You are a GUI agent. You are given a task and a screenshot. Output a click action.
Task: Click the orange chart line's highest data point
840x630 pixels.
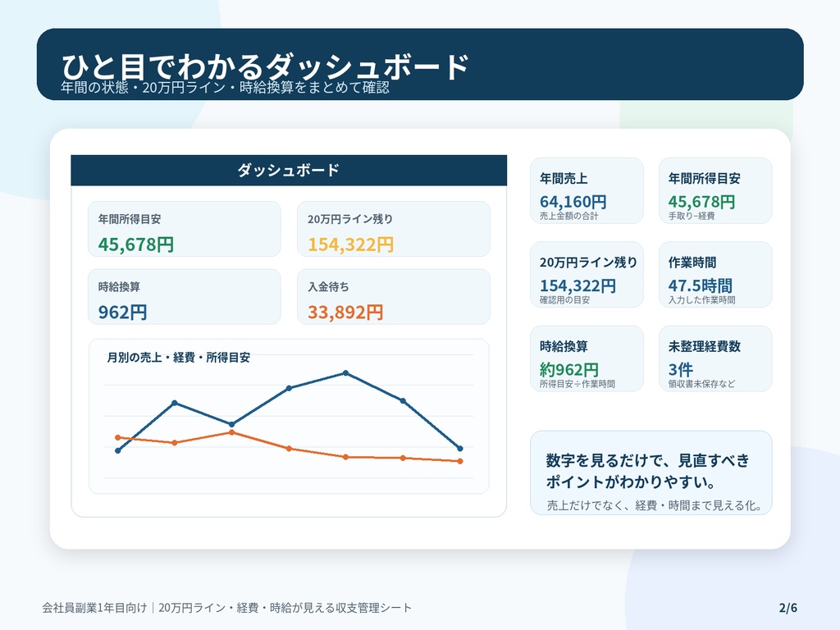click(x=231, y=432)
